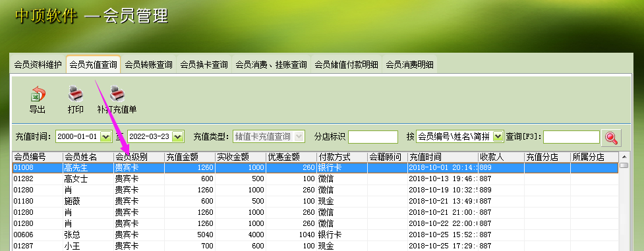
Task: Open the 会员编号\姓名\简拼 search-by dropdown
Action: [498, 137]
